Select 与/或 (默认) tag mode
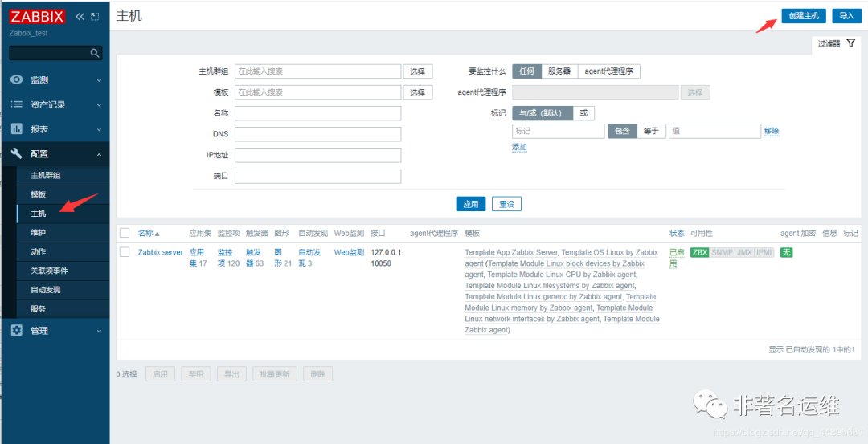This screenshot has height=444, width=868. pos(542,113)
